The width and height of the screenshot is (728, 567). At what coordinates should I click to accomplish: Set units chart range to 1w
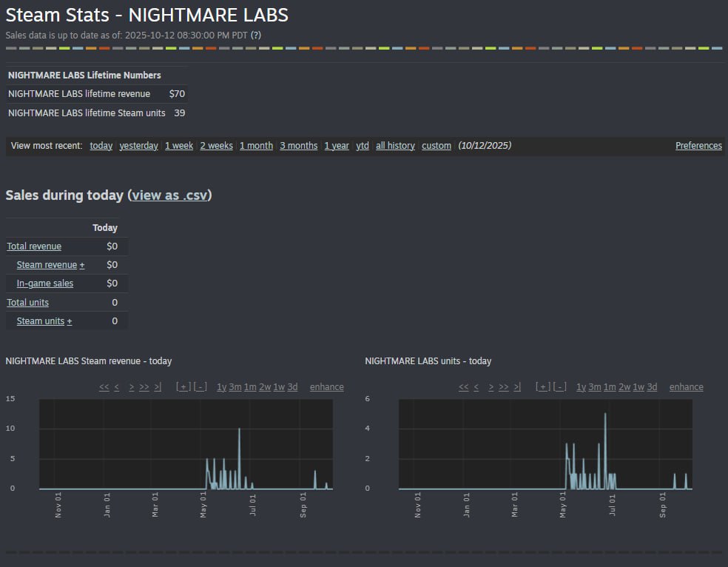[x=638, y=387]
